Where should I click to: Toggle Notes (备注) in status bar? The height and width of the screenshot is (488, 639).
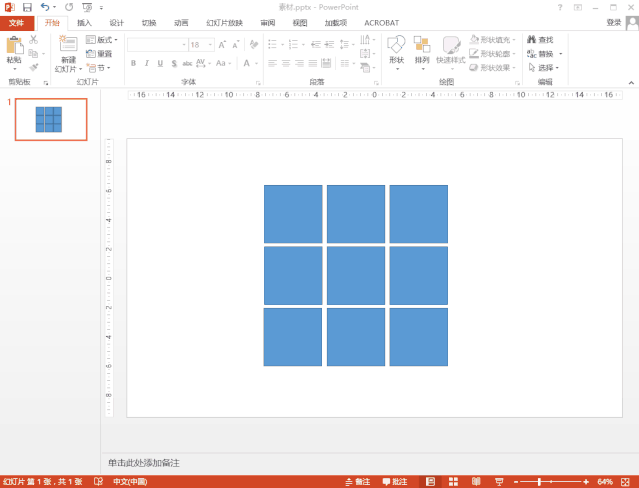358,482
